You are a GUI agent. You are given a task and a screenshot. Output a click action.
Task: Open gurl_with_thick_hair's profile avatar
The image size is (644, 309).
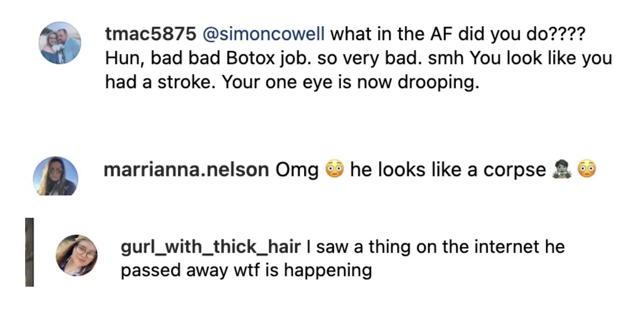click(77, 255)
